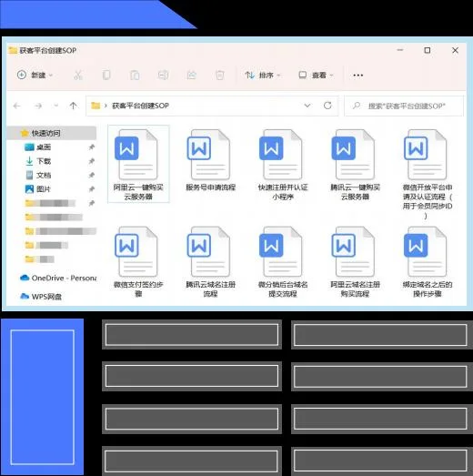Click the Share icon in toolbar
473x476 pixels.
point(191,75)
